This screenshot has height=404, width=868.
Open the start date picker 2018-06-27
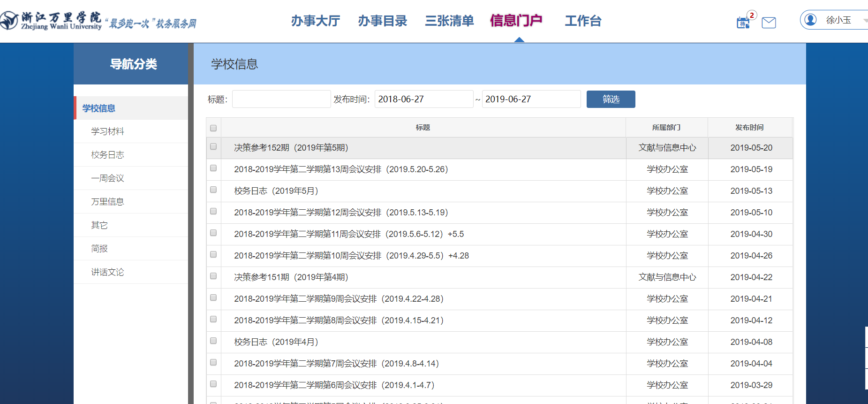tap(423, 99)
